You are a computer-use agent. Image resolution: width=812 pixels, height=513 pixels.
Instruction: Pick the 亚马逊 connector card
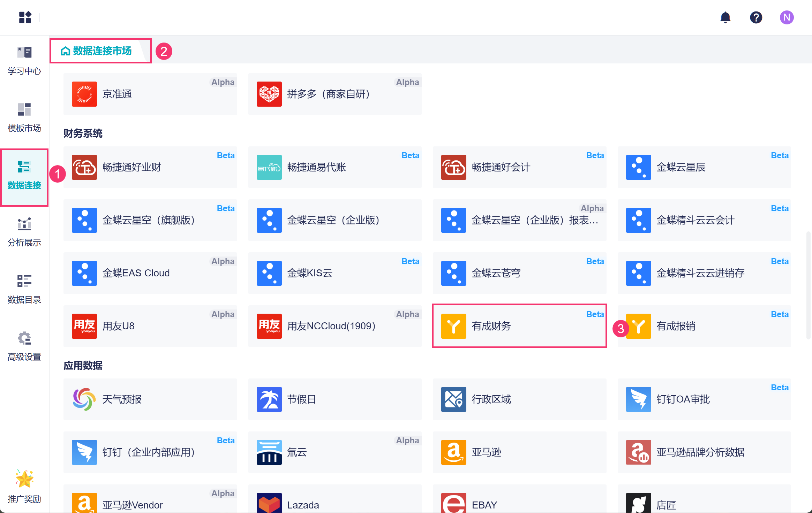tap(519, 452)
